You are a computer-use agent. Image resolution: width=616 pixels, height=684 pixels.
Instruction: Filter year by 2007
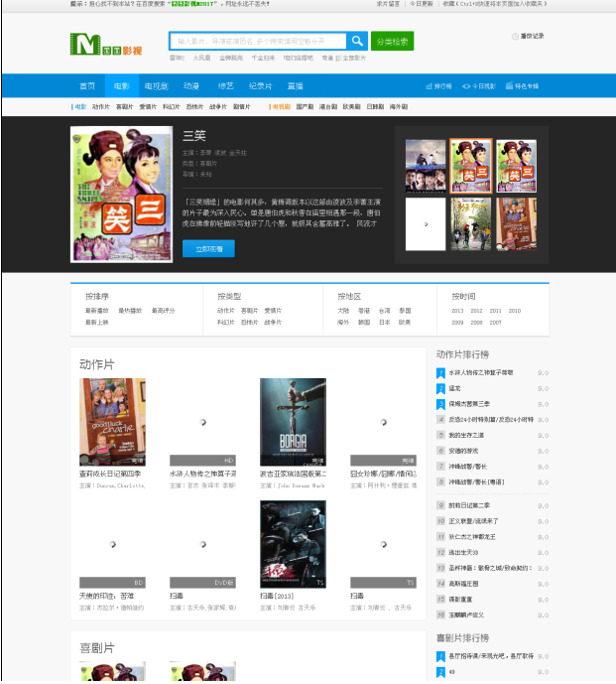[495, 323]
